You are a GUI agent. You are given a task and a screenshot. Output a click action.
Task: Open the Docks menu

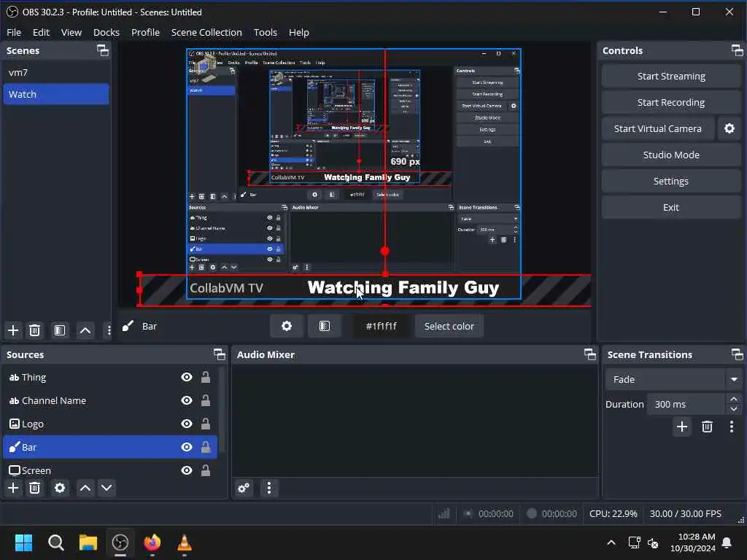[107, 32]
